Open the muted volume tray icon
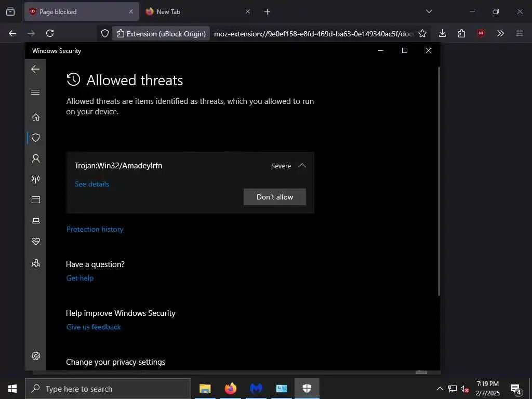This screenshot has width=532, height=399. pyautogui.click(x=464, y=389)
